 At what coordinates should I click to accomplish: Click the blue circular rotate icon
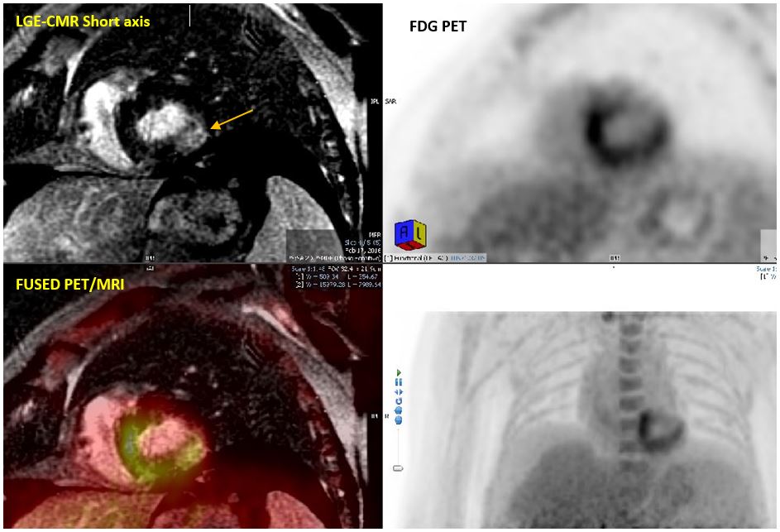click(x=399, y=401)
